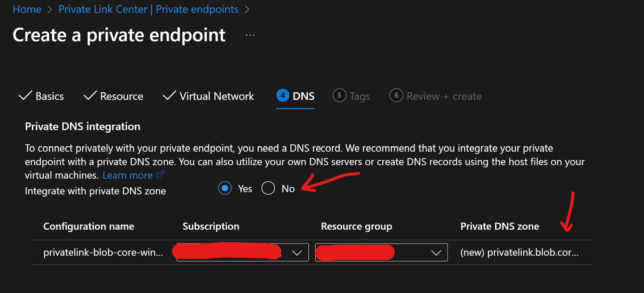The image size is (644, 293).
Task: Select the privatelink-blob-core-win configuration name
Action: coord(103,252)
